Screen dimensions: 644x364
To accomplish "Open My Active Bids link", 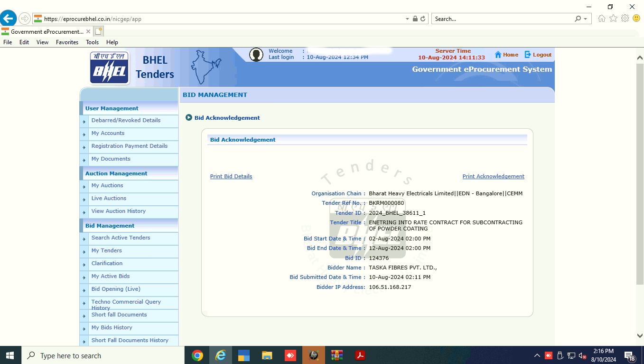I will coord(111,276).
